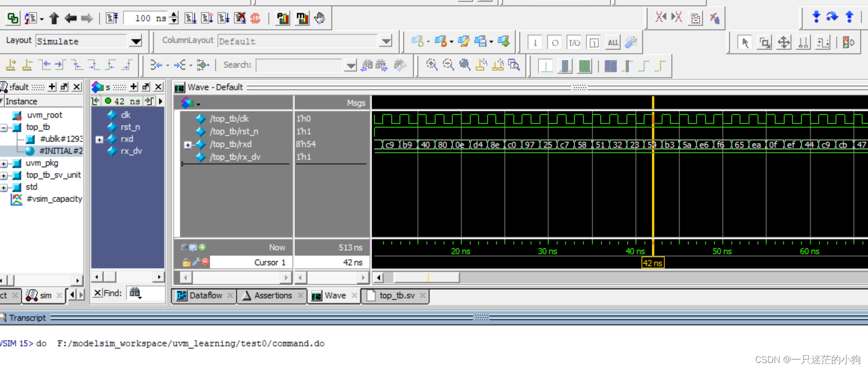Screen dimensions: 868x369
Task: Expand the uvm_pkg tree node
Action: (4, 163)
